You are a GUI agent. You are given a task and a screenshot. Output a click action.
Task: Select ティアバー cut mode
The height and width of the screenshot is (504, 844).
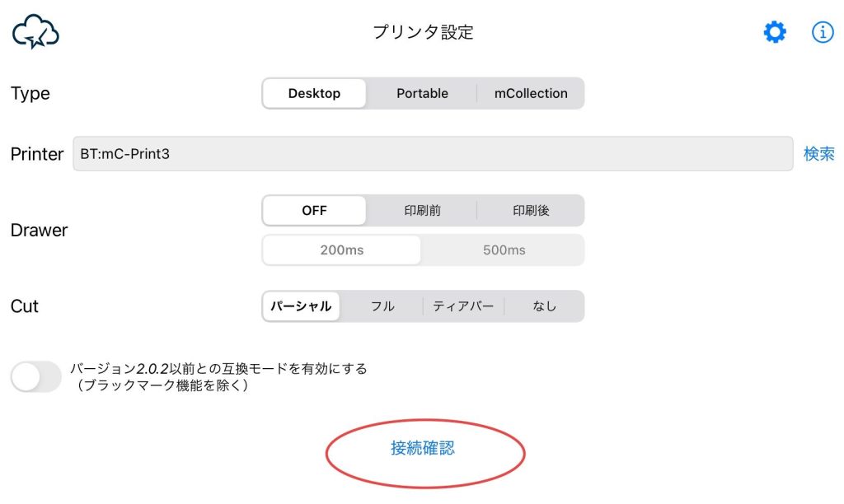tap(463, 306)
